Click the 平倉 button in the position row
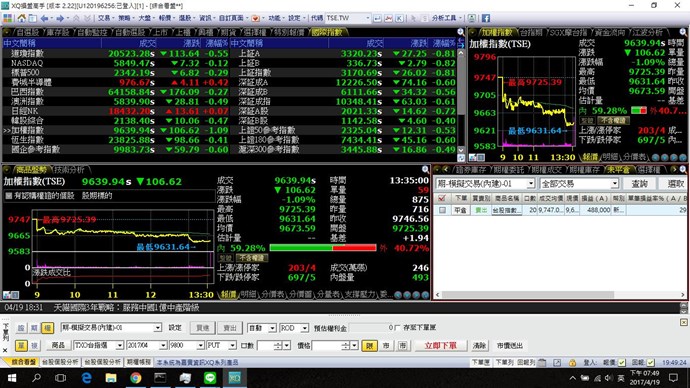The image size is (690, 388). click(x=460, y=210)
